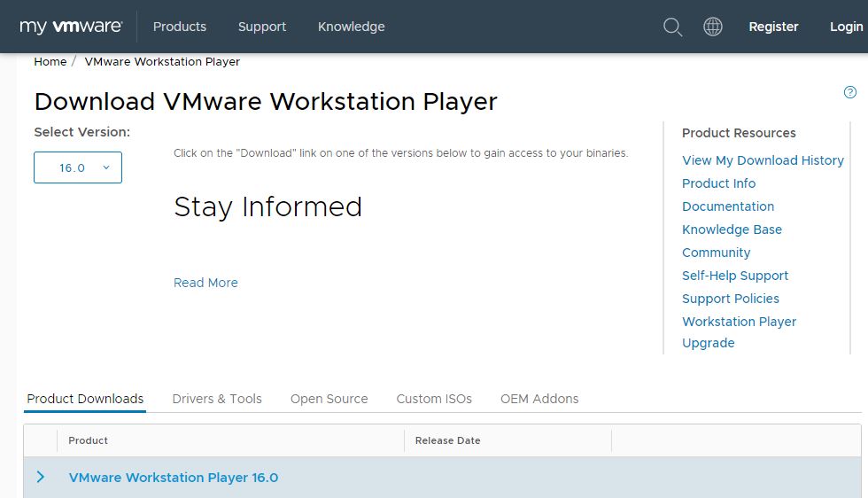Open the Support Policies link
This screenshot has width=868, height=498.
[730, 299]
